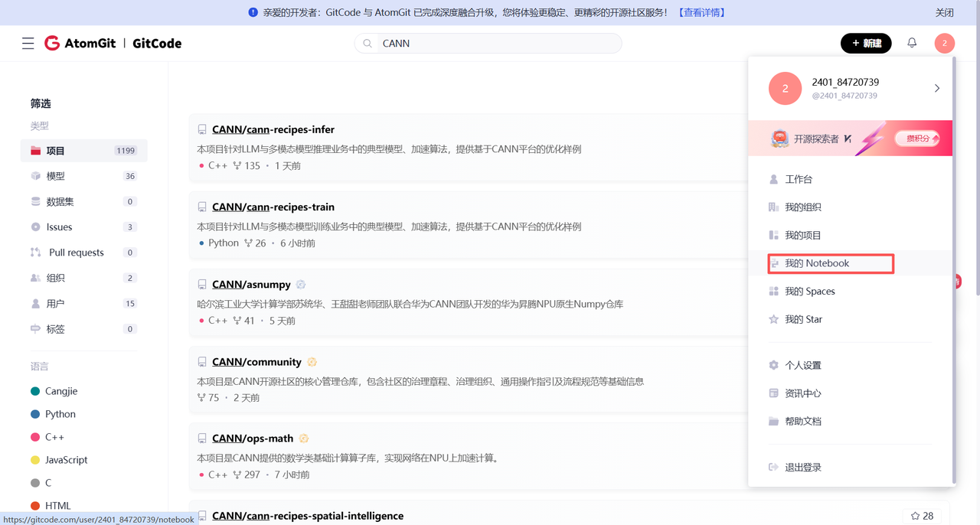This screenshot has height=525, width=980.
Task: Click the 我的 Star star icon
Action: (x=773, y=319)
